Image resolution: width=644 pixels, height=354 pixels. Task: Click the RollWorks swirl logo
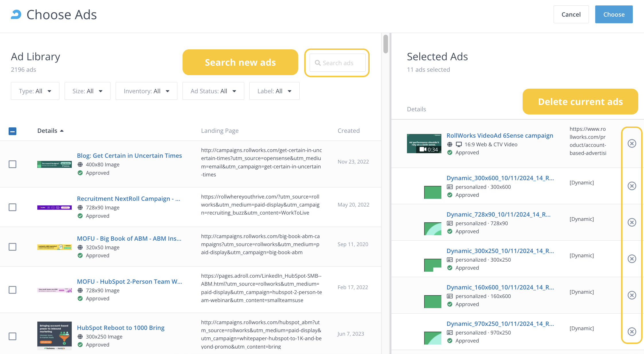(16, 14)
